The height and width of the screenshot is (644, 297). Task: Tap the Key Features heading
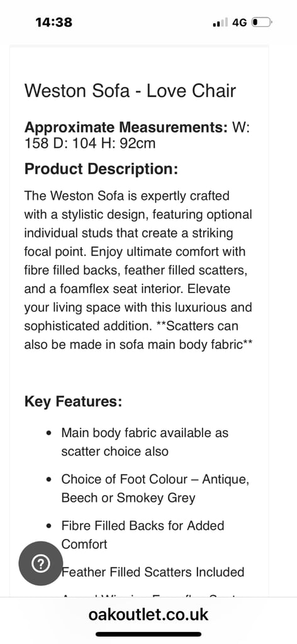pyautogui.click(x=73, y=401)
